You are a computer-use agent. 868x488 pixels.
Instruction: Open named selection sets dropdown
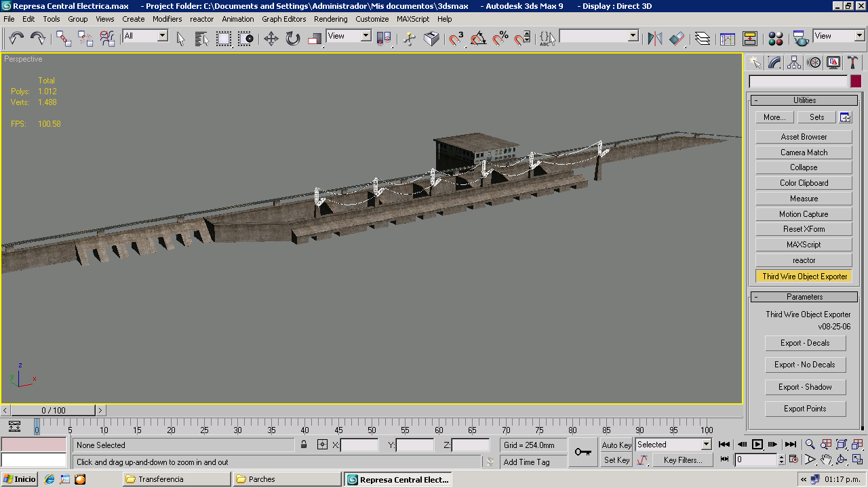point(599,36)
